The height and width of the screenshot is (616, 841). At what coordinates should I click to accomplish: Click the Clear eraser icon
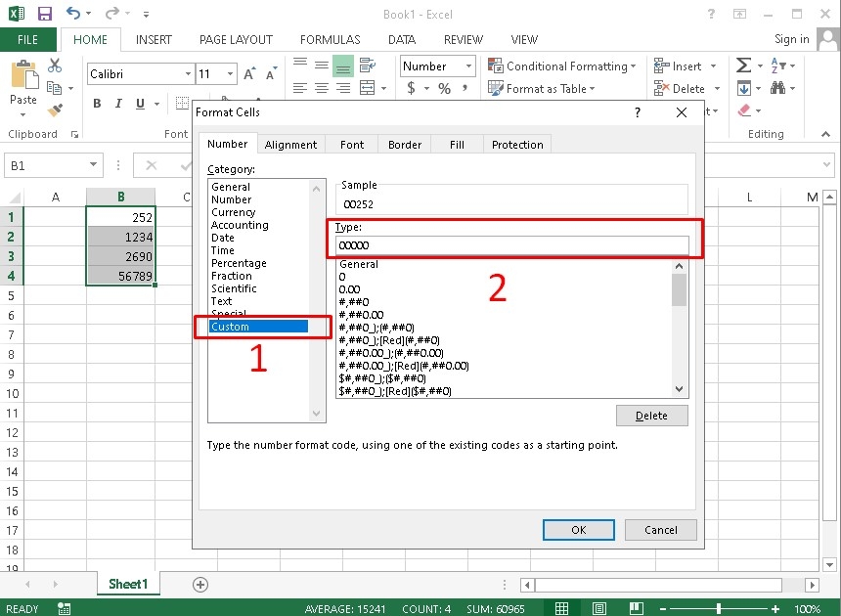point(744,110)
